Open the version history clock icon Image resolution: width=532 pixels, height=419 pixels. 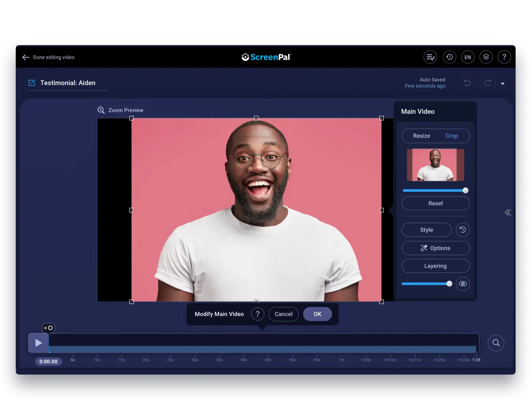coord(449,57)
